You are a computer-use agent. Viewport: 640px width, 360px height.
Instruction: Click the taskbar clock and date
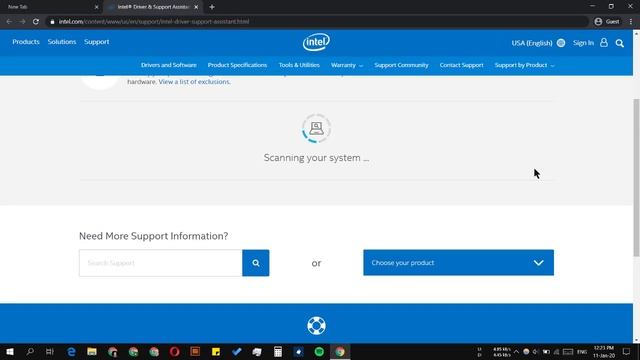click(604, 351)
